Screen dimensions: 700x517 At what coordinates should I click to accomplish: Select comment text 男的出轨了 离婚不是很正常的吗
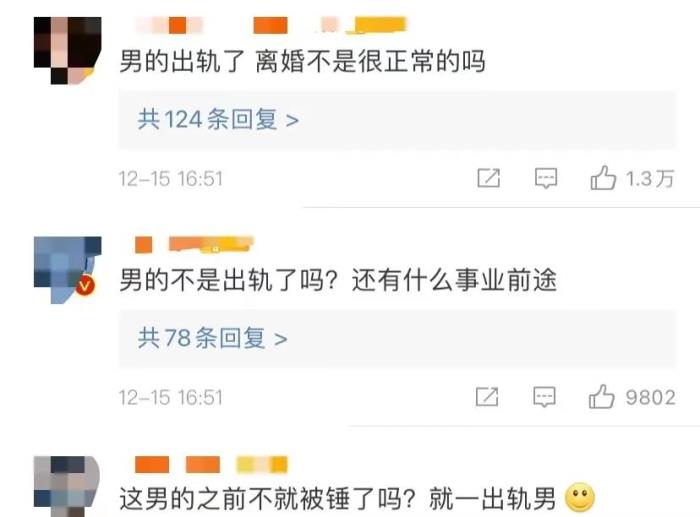tap(302, 61)
